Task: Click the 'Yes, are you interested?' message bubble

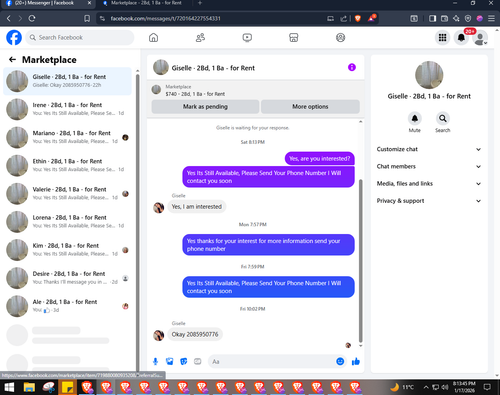Action: coord(320,159)
